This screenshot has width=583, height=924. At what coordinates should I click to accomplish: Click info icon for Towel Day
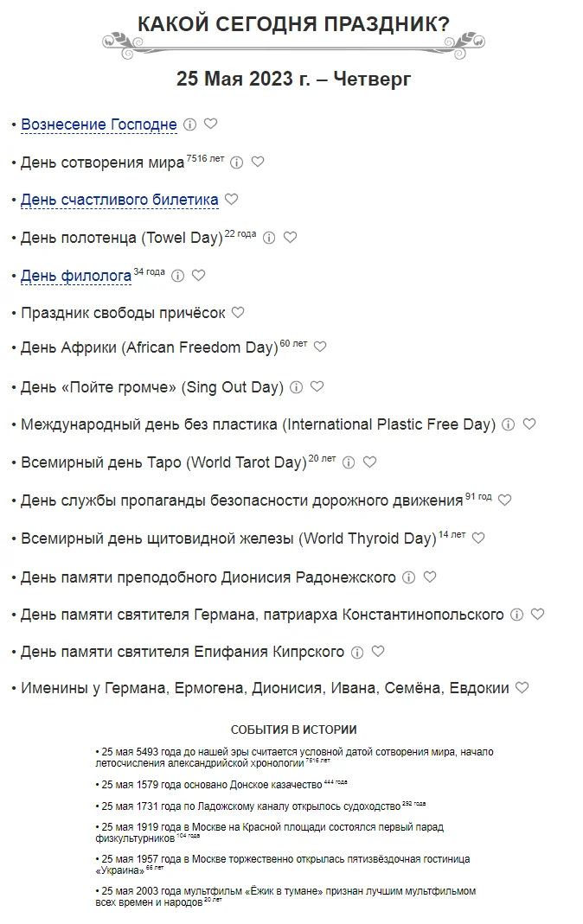click(269, 238)
